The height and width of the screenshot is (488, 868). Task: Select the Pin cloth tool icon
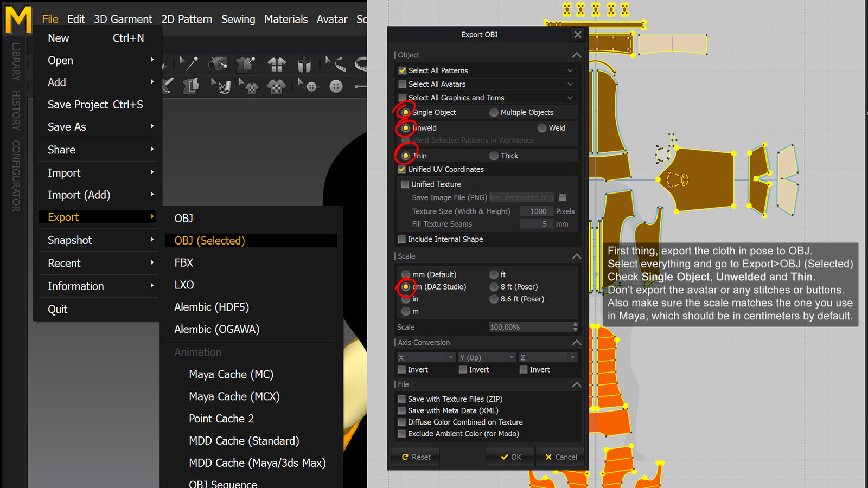tap(218, 65)
